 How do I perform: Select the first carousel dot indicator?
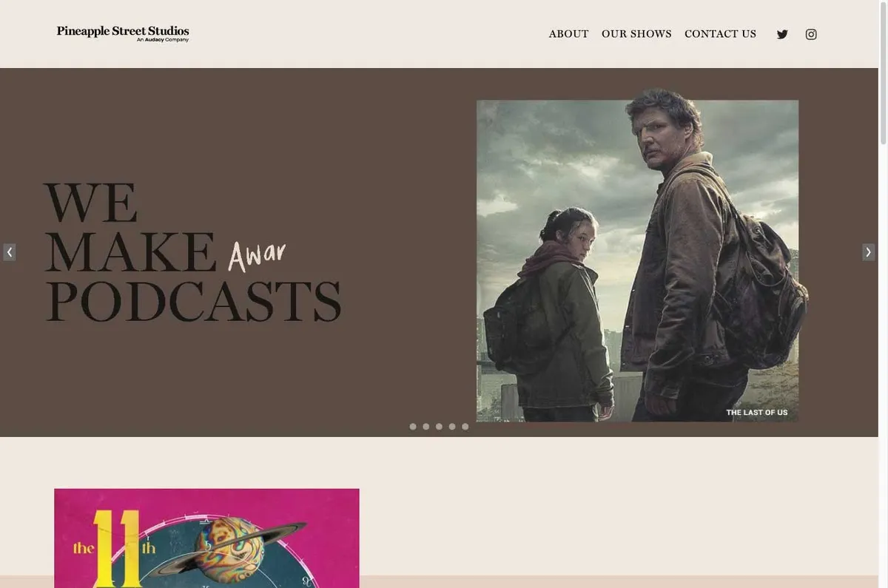coord(413,427)
